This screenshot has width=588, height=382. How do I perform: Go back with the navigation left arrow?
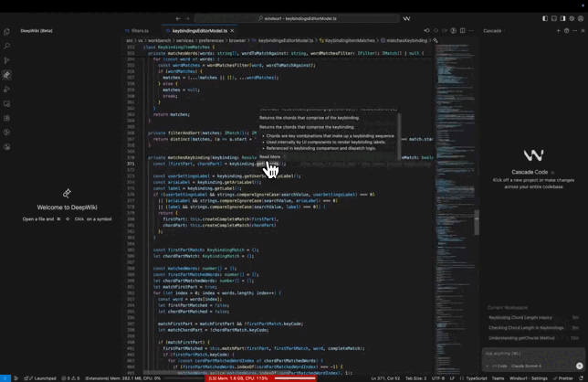point(178,18)
